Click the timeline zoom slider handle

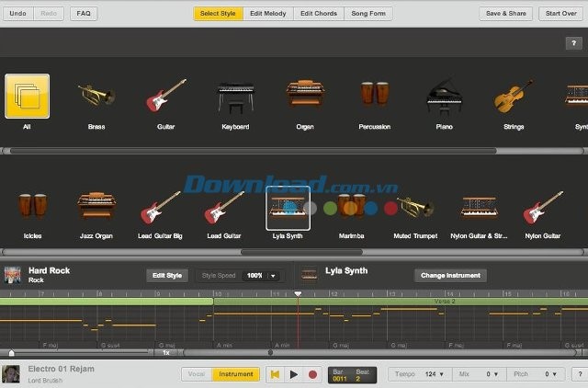click(x=11, y=352)
